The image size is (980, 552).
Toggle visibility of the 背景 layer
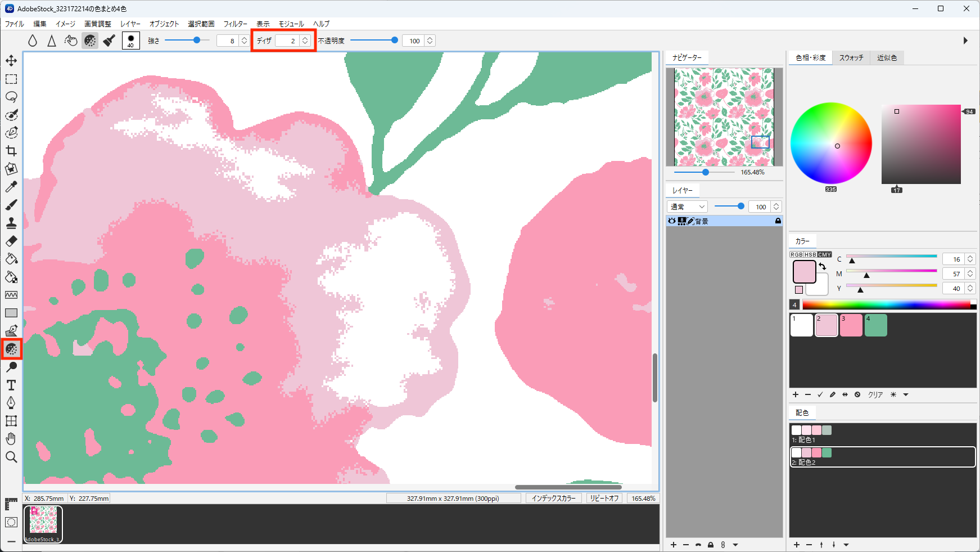pos(671,221)
